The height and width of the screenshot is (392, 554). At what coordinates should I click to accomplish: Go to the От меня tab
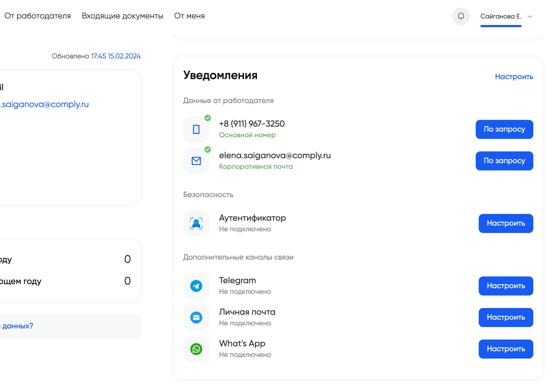coord(189,16)
